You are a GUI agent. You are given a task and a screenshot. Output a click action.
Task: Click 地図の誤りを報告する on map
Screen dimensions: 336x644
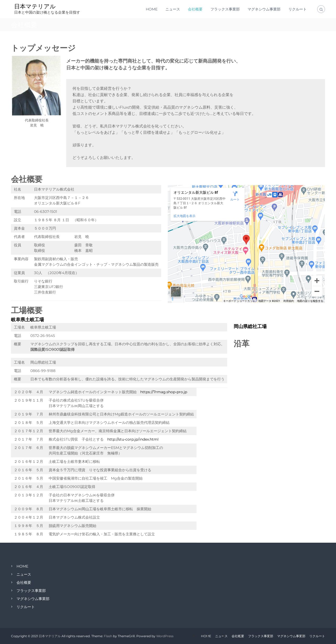pos(310,301)
